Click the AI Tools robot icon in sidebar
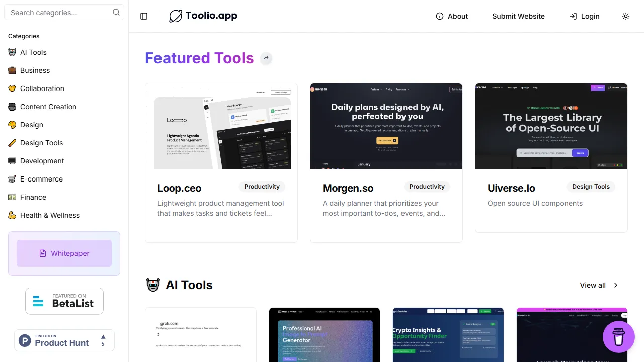644x362 pixels. (x=12, y=52)
